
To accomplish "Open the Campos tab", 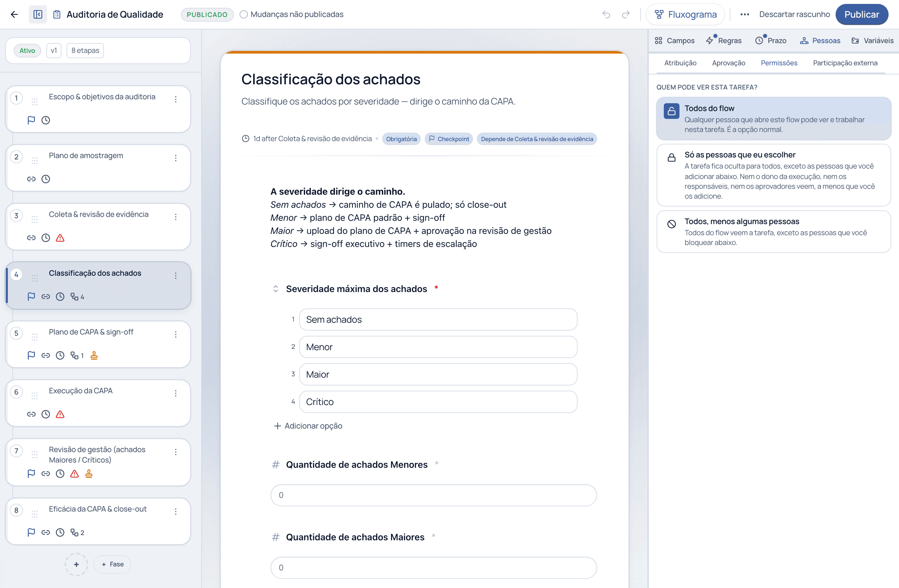I will coord(675,41).
